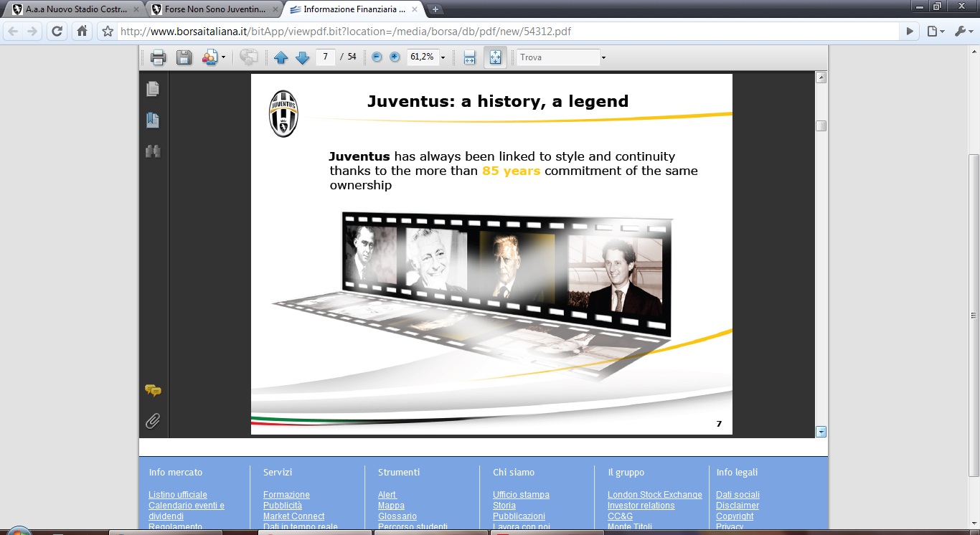980x535 pixels.
Task: Close the A.a.a Nuovo Stadio tab
Action: [136, 9]
